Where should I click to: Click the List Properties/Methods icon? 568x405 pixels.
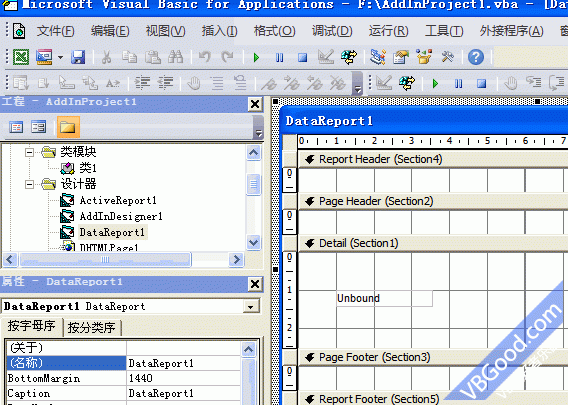[21, 83]
